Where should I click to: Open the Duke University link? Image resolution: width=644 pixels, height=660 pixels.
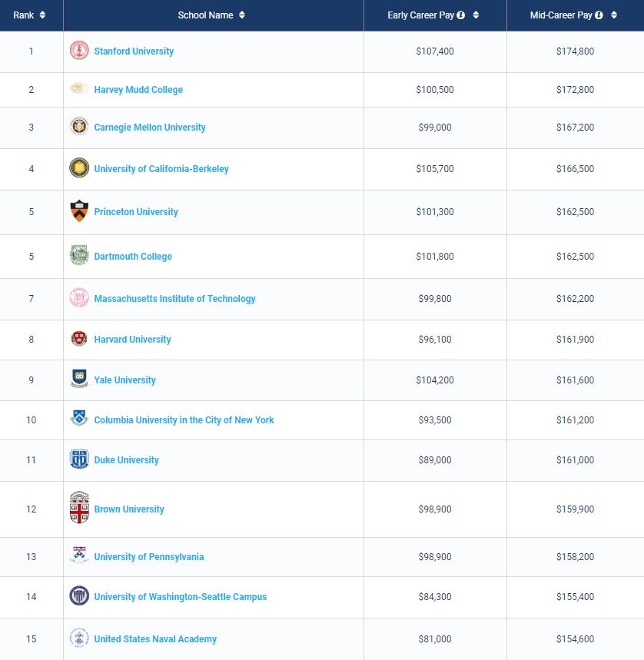126,460
